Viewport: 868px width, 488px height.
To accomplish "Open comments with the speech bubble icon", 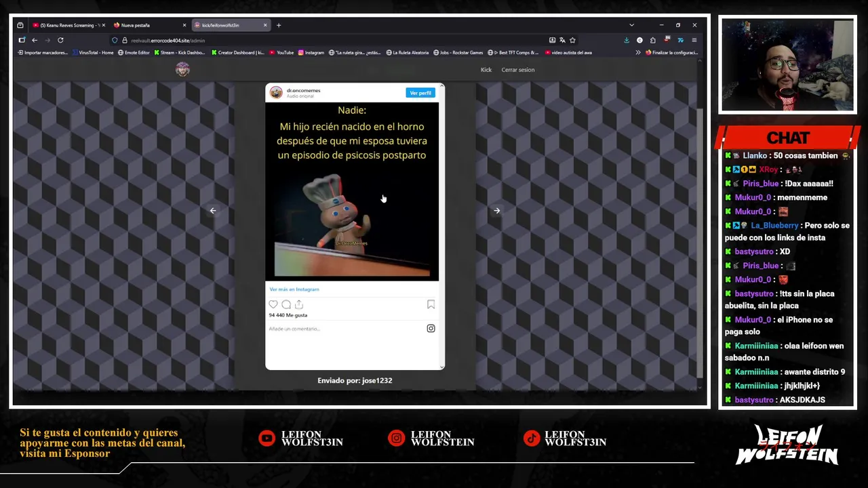I will coord(286,304).
